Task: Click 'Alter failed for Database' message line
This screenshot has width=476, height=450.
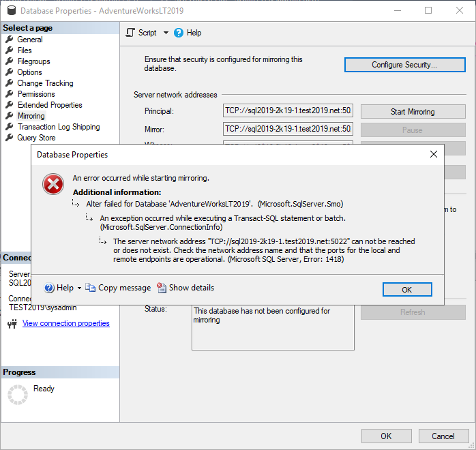Action: pos(215,204)
